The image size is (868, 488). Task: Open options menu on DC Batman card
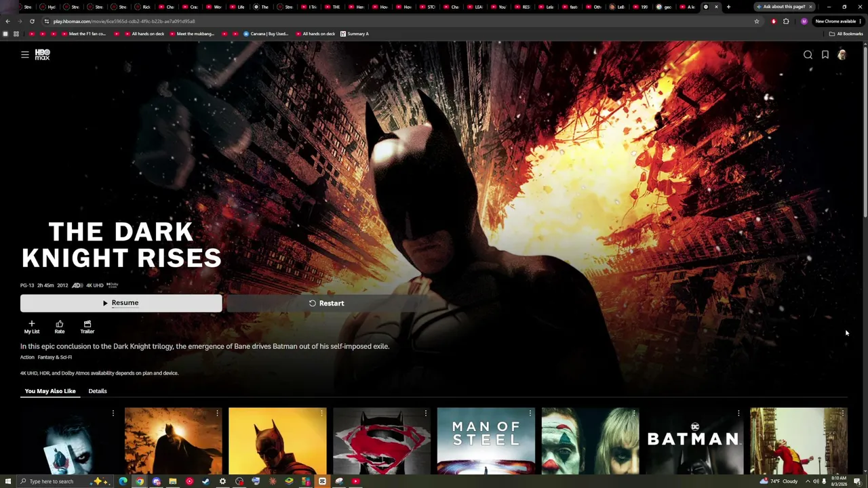click(738, 413)
